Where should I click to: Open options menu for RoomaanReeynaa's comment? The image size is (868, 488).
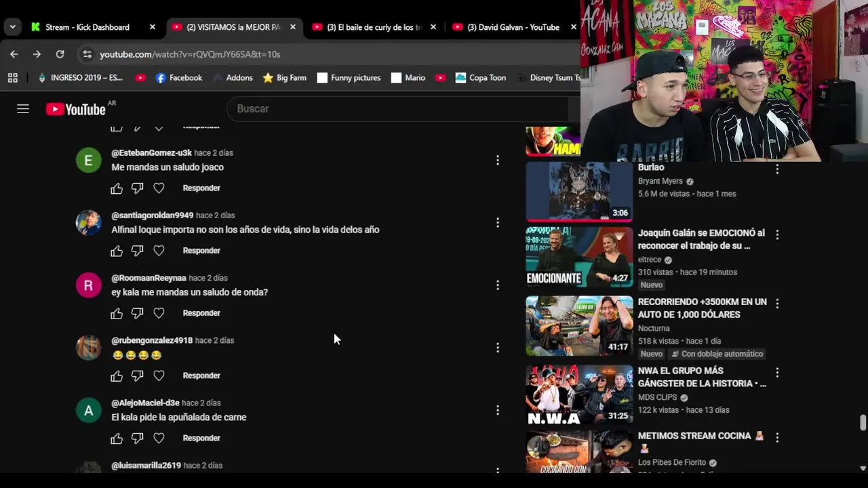[x=498, y=285]
